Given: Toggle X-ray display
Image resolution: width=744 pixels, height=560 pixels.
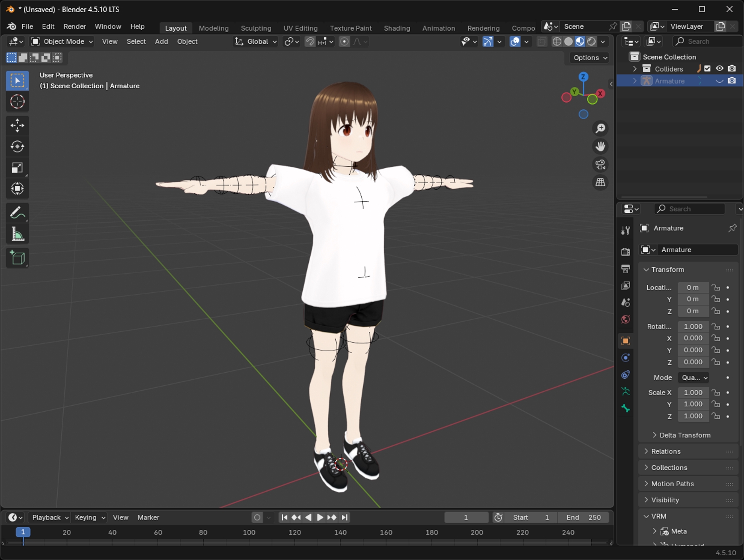Looking at the screenshot, I should (x=542, y=42).
